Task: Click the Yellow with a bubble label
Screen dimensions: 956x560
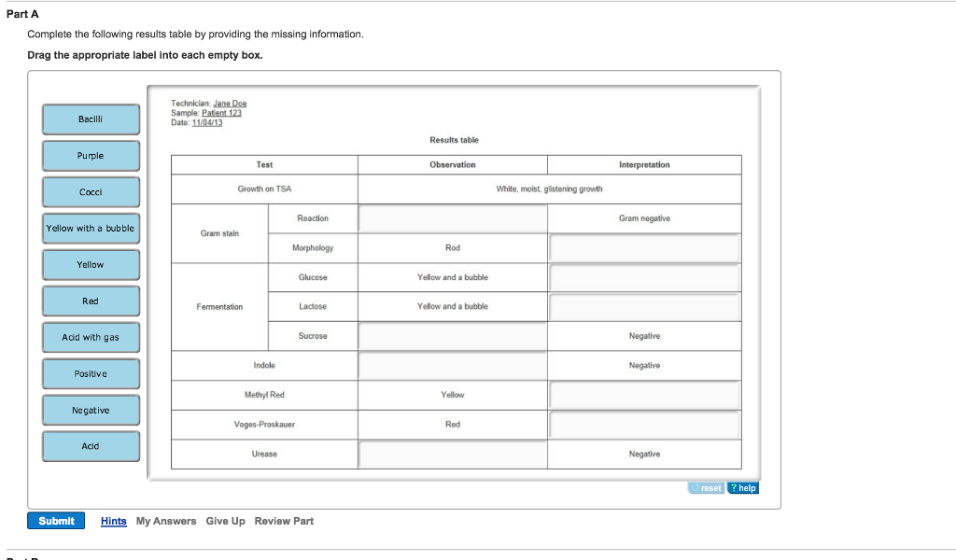Action: click(91, 229)
